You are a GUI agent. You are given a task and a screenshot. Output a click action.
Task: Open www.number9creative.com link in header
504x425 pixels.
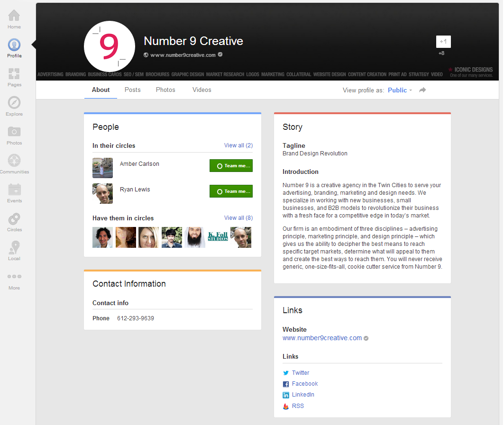point(183,55)
